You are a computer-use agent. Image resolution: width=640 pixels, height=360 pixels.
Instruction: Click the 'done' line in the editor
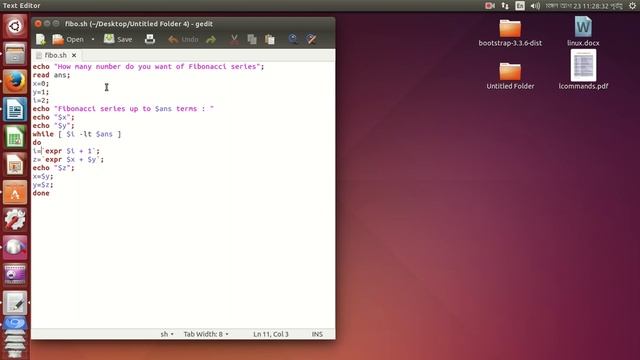(x=41, y=193)
